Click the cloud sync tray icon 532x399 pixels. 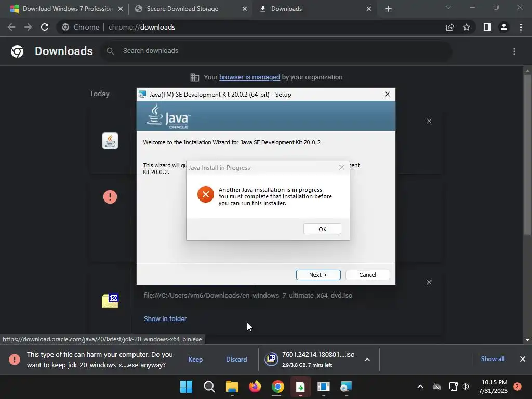click(x=437, y=387)
